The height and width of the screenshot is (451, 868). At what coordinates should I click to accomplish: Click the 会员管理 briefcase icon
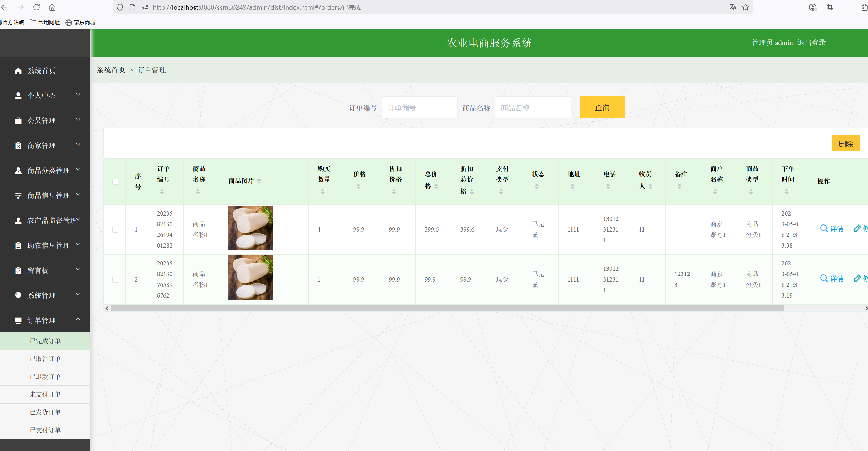click(18, 120)
